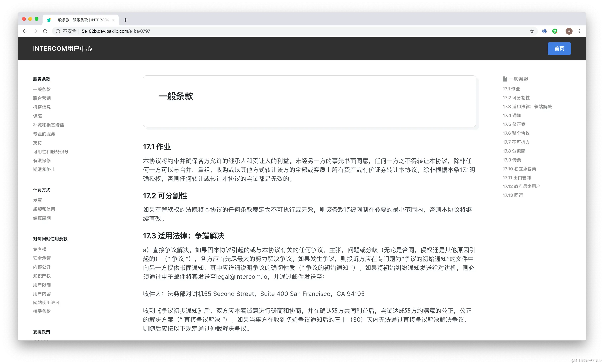Bookmark page with star icon
Viewport: 604px width, 364px height.
pyautogui.click(x=532, y=31)
